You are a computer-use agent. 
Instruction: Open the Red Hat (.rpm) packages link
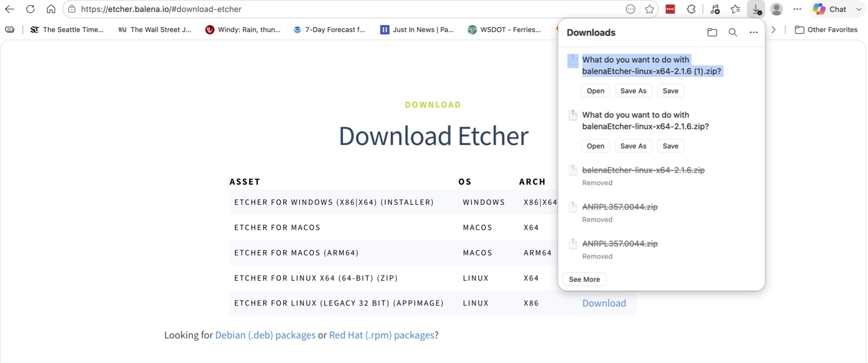pyautogui.click(x=381, y=335)
